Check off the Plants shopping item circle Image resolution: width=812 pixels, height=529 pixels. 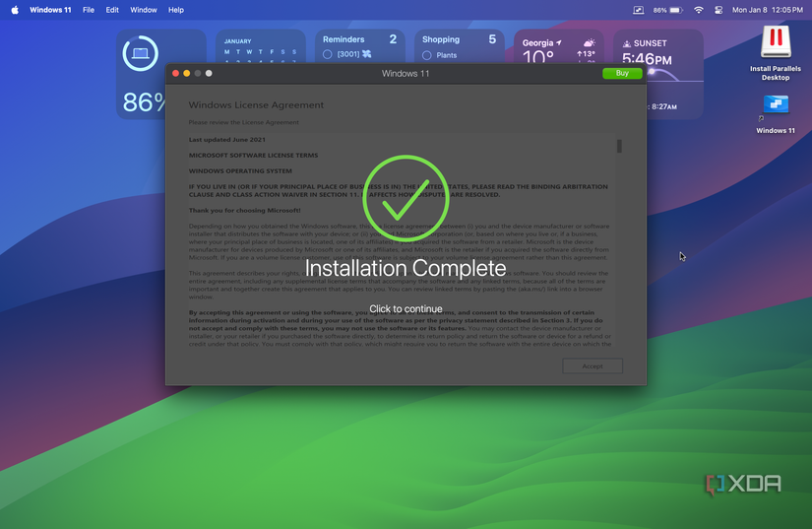click(427, 55)
